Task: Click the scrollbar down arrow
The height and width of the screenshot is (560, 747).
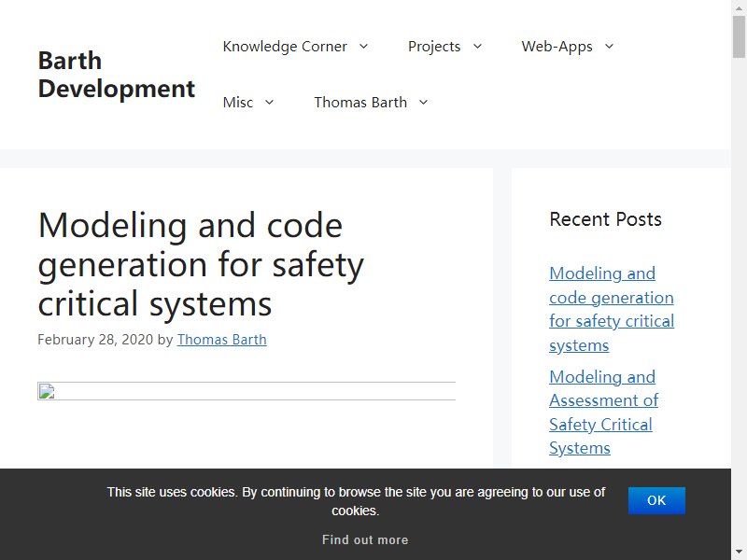Action: click(739, 553)
